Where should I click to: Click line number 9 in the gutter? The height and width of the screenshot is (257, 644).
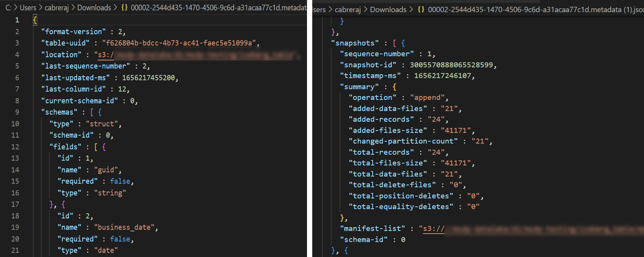(17, 112)
